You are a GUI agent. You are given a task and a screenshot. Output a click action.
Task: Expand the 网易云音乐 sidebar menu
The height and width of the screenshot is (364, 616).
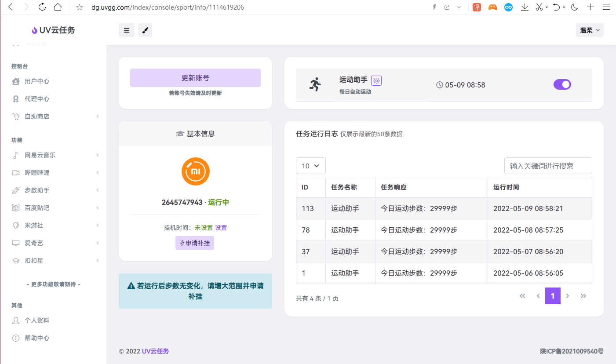[x=40, y=155]
